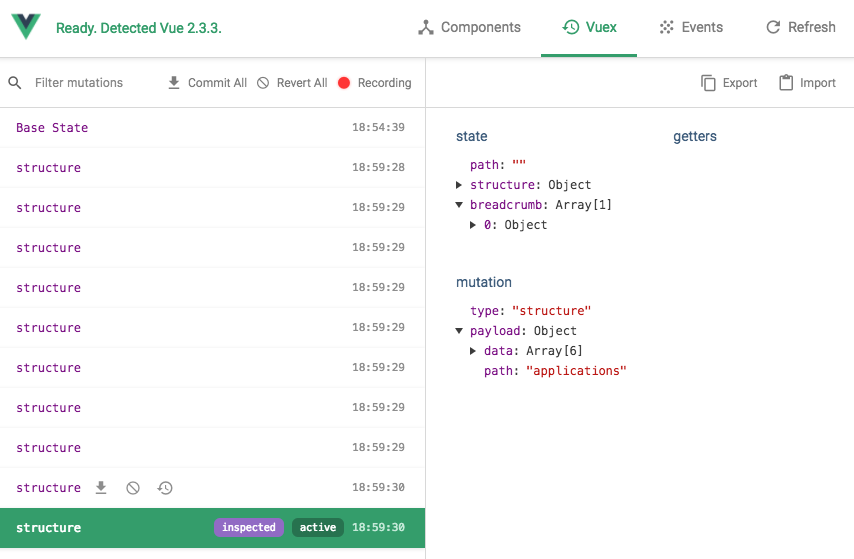Click Export state button
854x559 pixels.
(729, 83)
